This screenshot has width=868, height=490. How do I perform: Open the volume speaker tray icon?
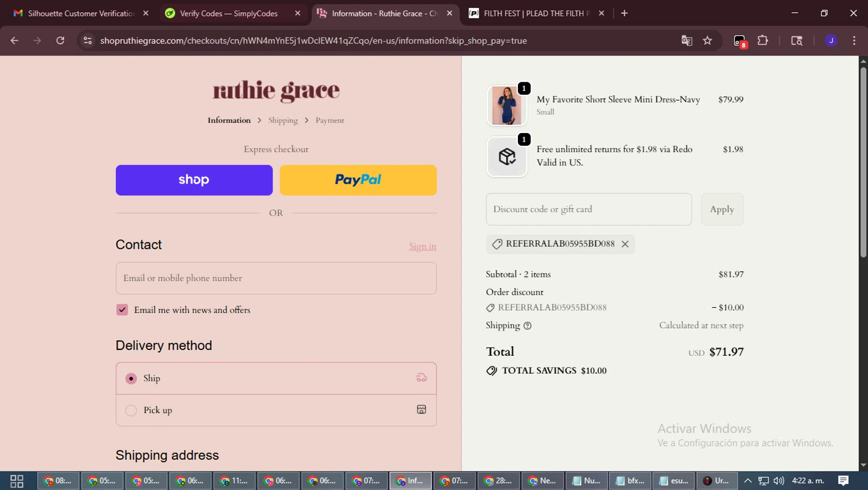point(779,481)
